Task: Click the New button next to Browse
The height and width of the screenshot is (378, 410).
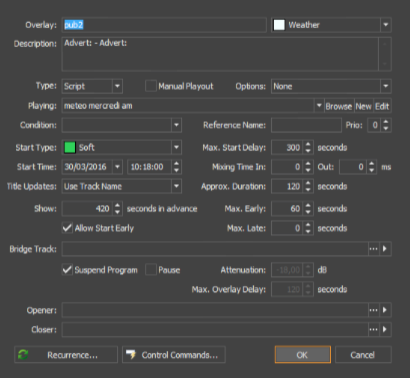Action: pyautogui.click(x=363, y=106)
